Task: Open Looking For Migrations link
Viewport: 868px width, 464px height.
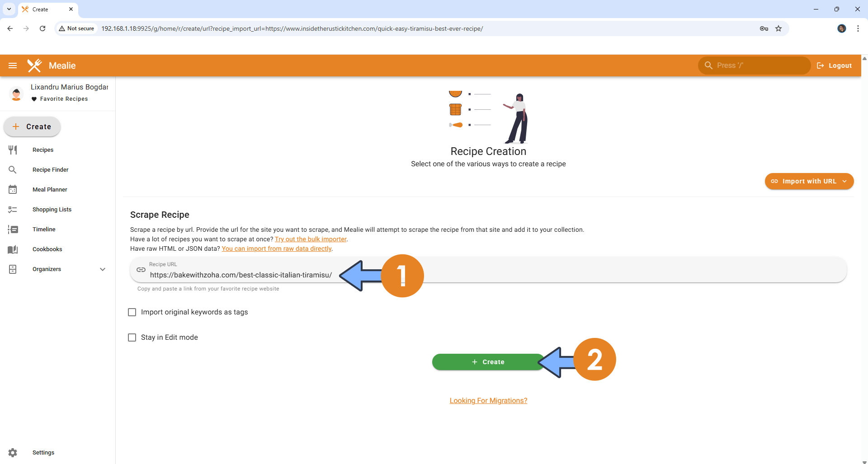Action: click(x=488, y=400)
